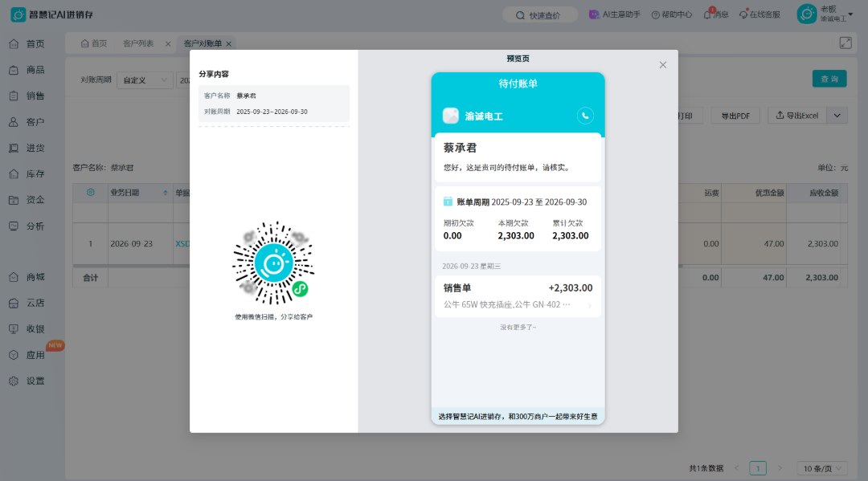
Task: Select the 客户对账单 tab
Action: coord(203,43)
